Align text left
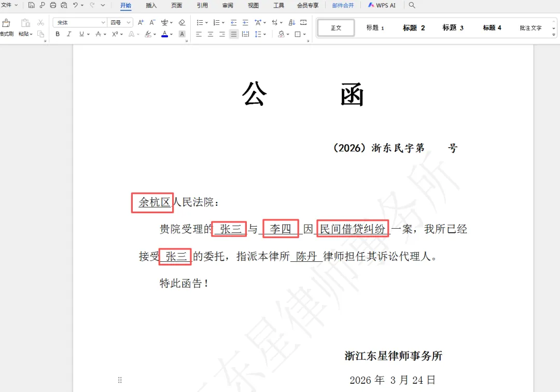This screenshot has width=560, height=392. tap(199, 34)
